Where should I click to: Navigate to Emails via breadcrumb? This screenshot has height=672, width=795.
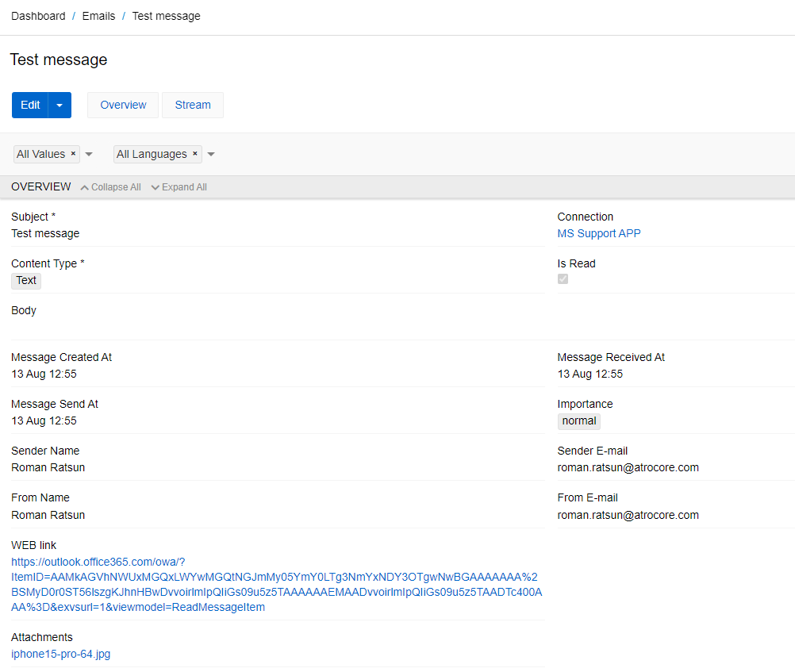[x=98, y=15]
